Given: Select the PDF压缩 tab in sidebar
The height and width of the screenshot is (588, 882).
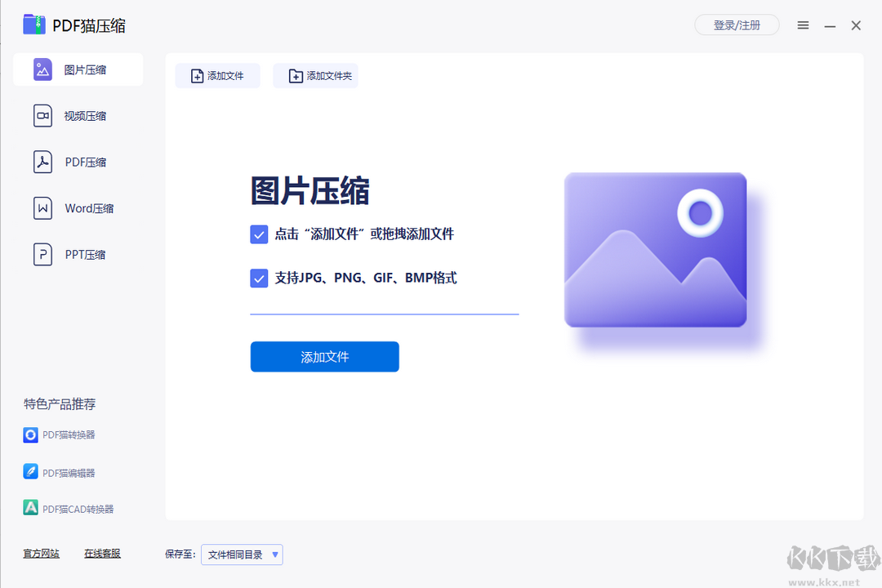Looking at the screenshot, I should tap(77, 162).
